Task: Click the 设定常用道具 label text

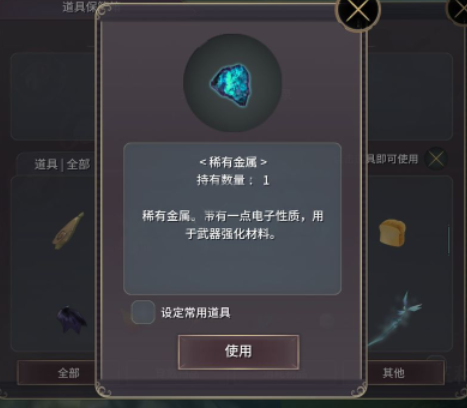Action: [196, 313]
